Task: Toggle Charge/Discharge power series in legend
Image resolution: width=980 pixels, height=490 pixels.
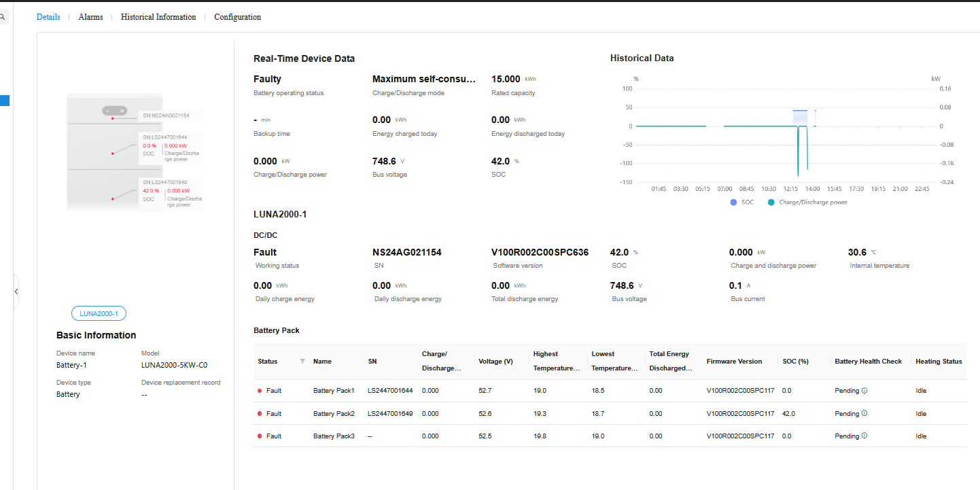Action: point(807,202)
